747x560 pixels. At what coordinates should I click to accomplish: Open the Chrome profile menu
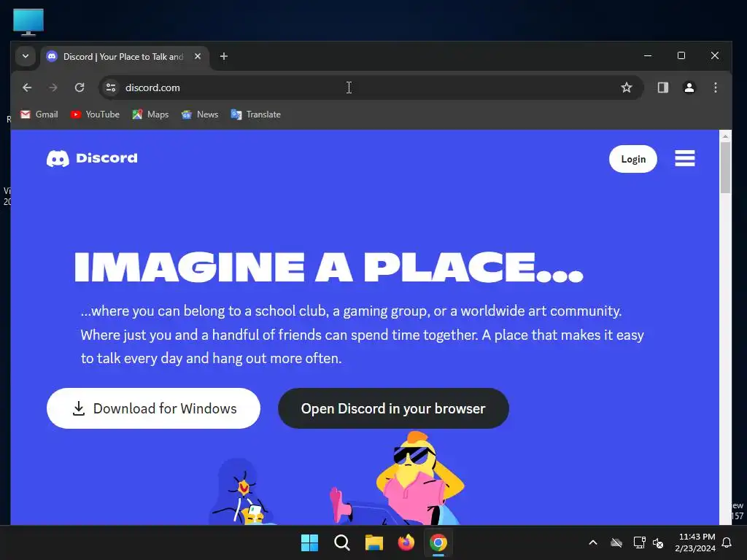[689, 87]
